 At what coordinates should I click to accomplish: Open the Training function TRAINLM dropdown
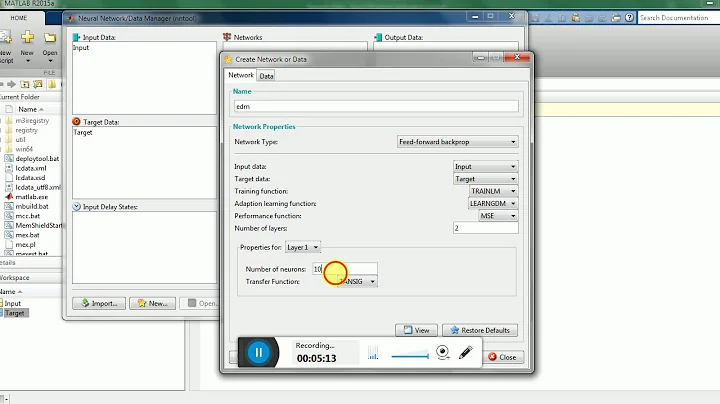pyautogui.click(x=493, y=191)
